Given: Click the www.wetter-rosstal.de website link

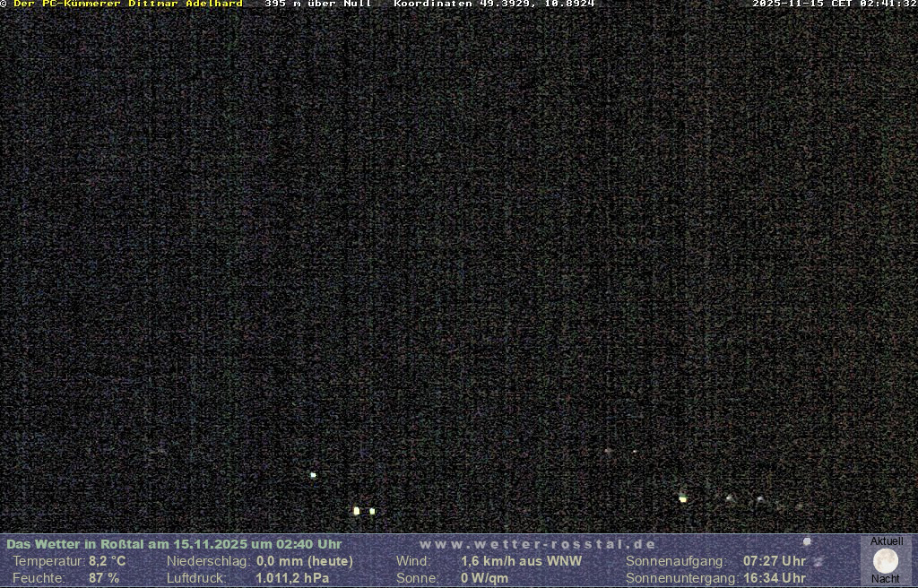Looking at the screenshot, I should (x=538, y=544).
